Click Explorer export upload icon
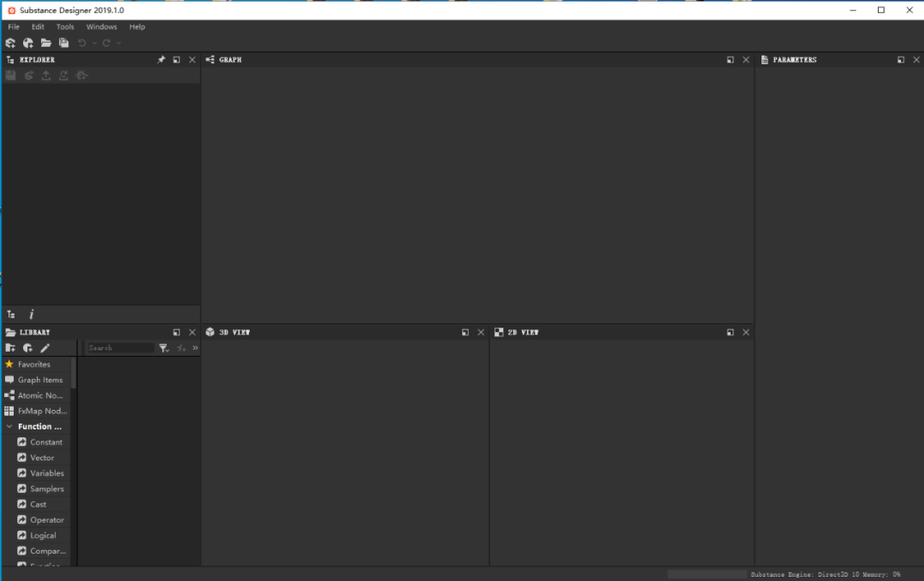This screenshot has width=924, height=581. [46, 75]
